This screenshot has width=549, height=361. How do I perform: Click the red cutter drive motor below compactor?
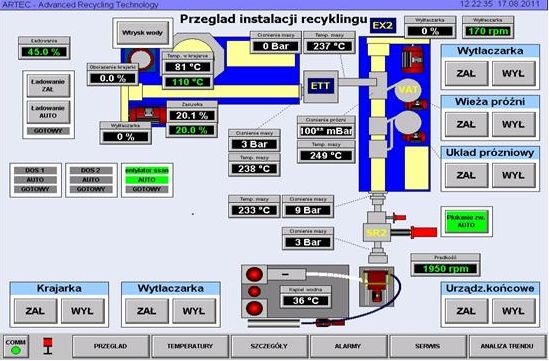click(x=147, y=114)
